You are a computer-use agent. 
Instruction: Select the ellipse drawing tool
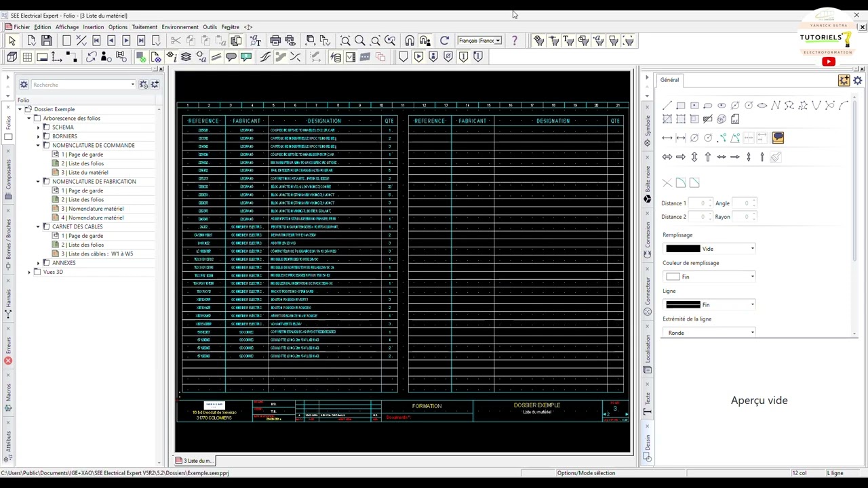[x=762, y=105]
